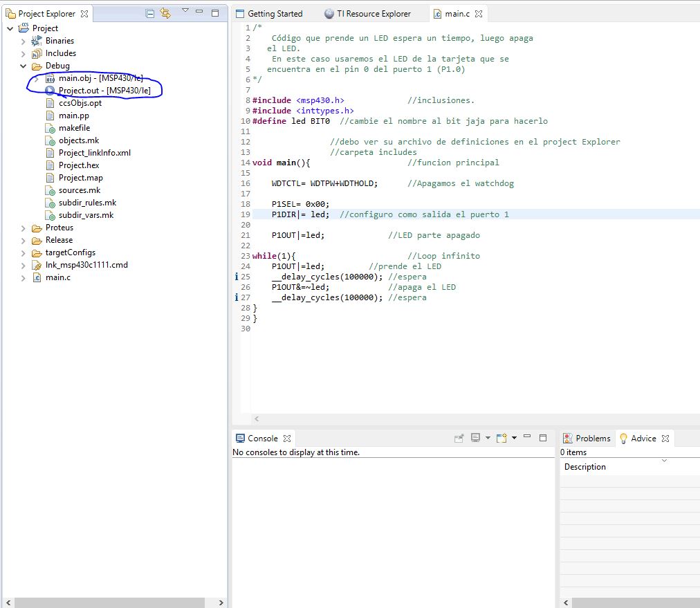Switch to the Problems tab
The height and width of the screenshot is (608, 700).
587,439
